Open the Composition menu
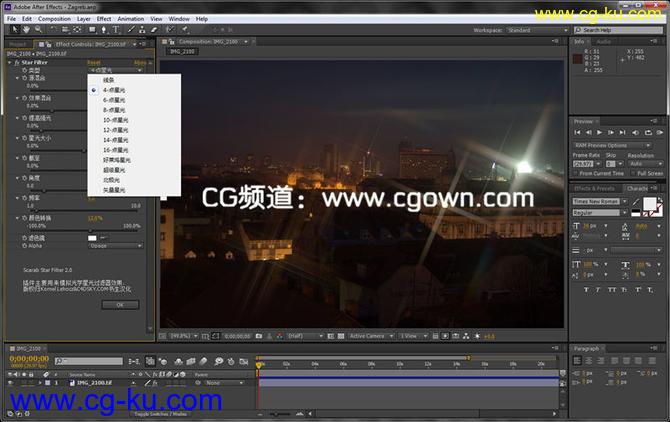 54,19
